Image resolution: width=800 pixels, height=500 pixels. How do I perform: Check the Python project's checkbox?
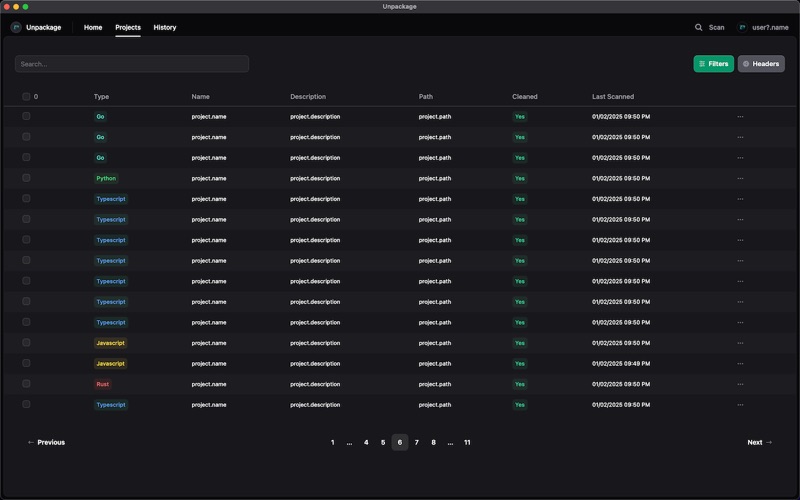coord(26,178)
